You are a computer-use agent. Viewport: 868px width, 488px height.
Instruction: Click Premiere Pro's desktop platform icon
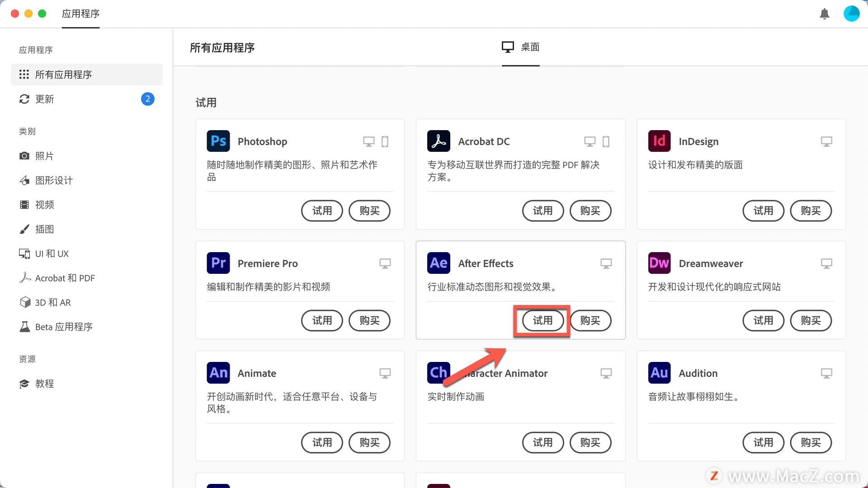385,264
